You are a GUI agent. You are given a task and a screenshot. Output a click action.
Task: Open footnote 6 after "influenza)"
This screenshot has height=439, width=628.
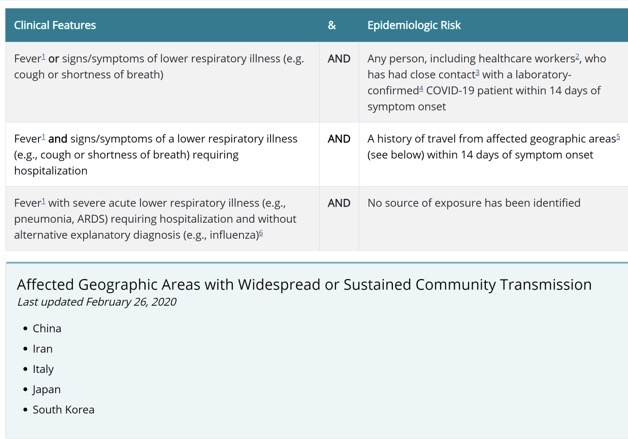261,233
